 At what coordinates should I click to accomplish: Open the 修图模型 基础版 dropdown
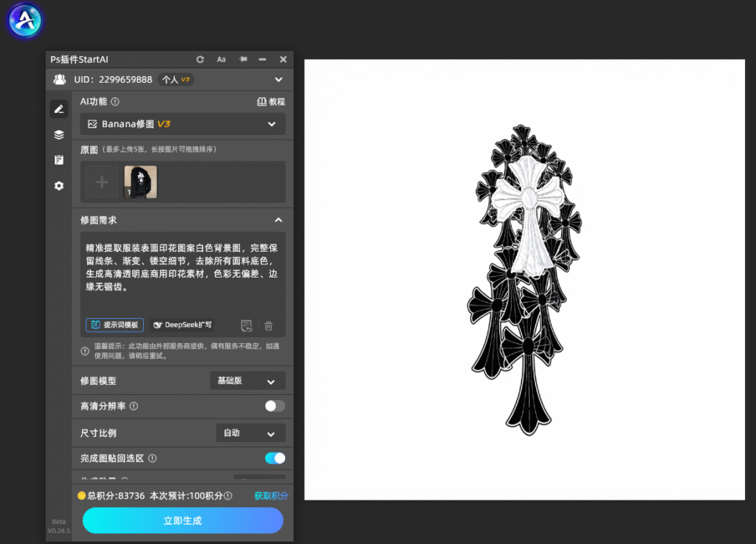(x=248, y=381)
